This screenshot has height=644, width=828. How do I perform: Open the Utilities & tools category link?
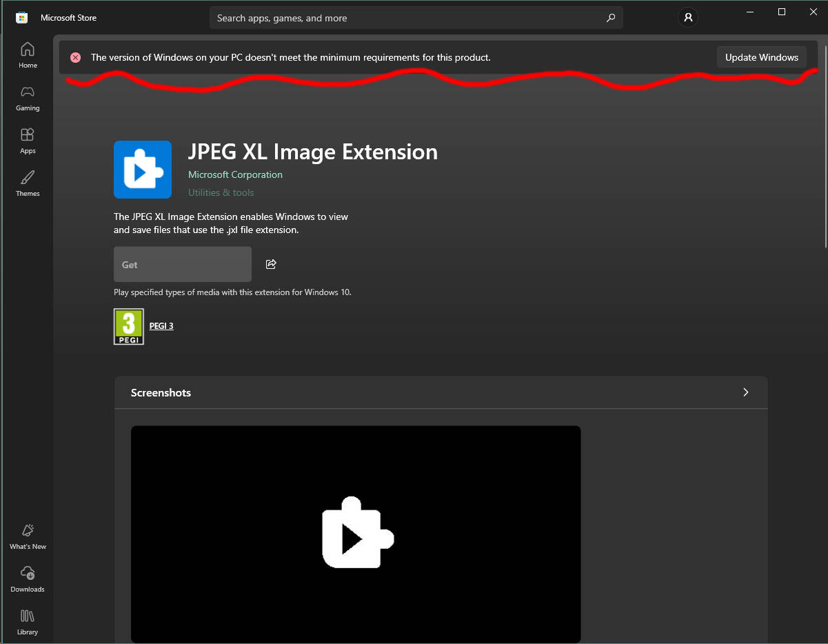click(221, 192)
